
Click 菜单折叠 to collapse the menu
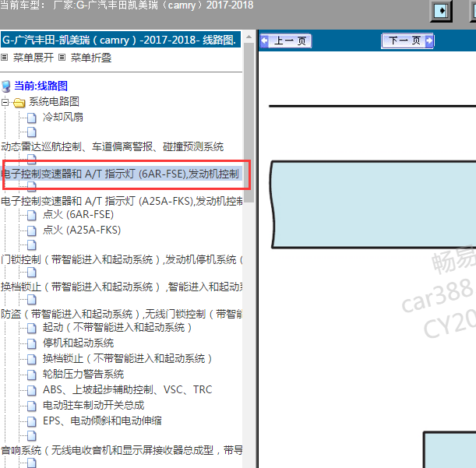click(x=91, y=58)
